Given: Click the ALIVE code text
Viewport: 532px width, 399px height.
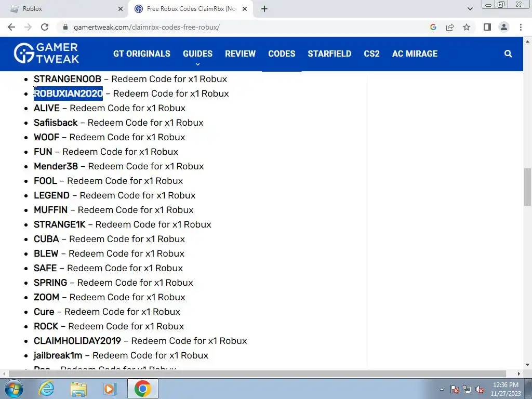Looking at the screenshot, I should (x=46, y=108).
